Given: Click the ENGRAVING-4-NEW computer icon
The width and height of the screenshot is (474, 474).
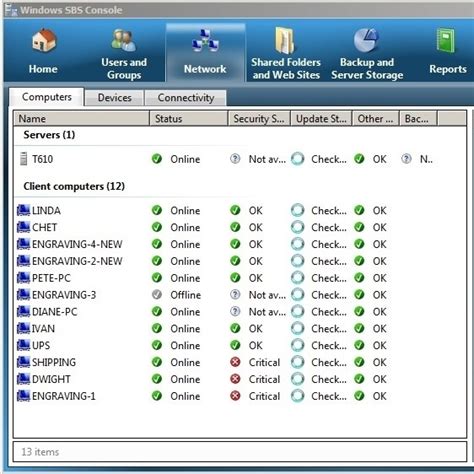Looking at the screenshot, I should point(23,244).
